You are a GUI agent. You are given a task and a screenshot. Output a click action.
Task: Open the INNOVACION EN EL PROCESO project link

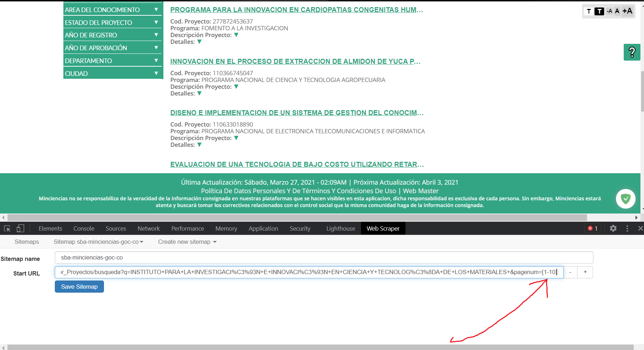click(x=295, y=61)
